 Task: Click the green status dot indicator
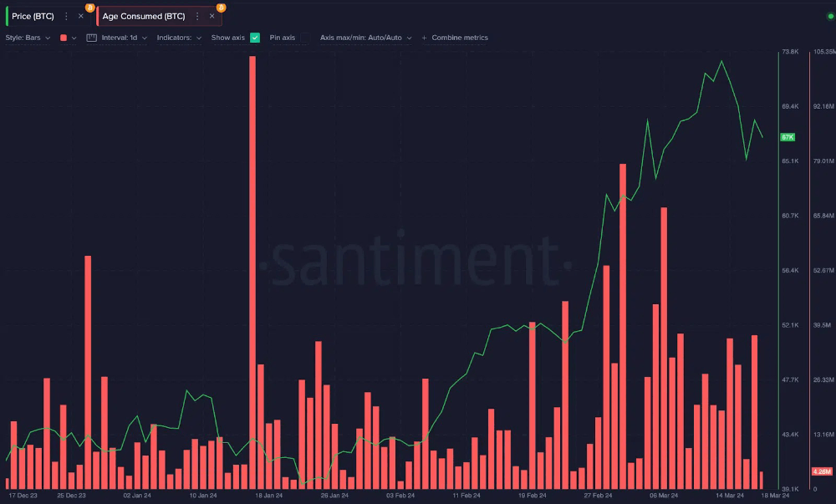coord(831,17)
